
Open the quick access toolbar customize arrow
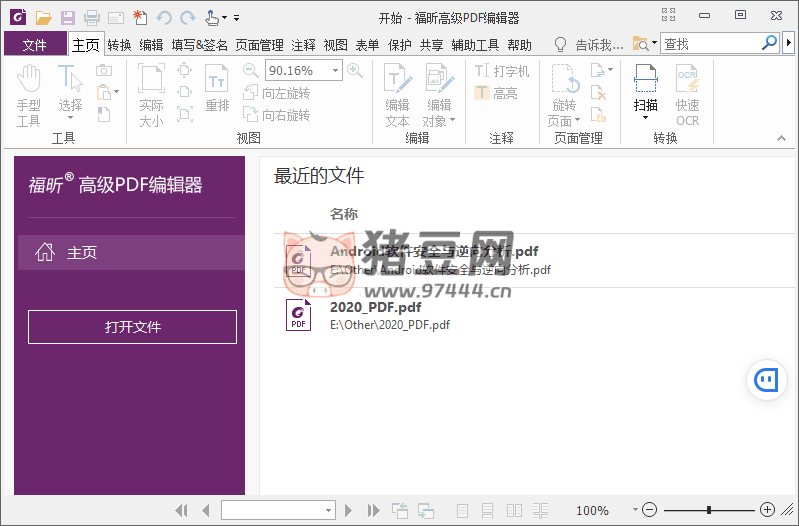237,18
